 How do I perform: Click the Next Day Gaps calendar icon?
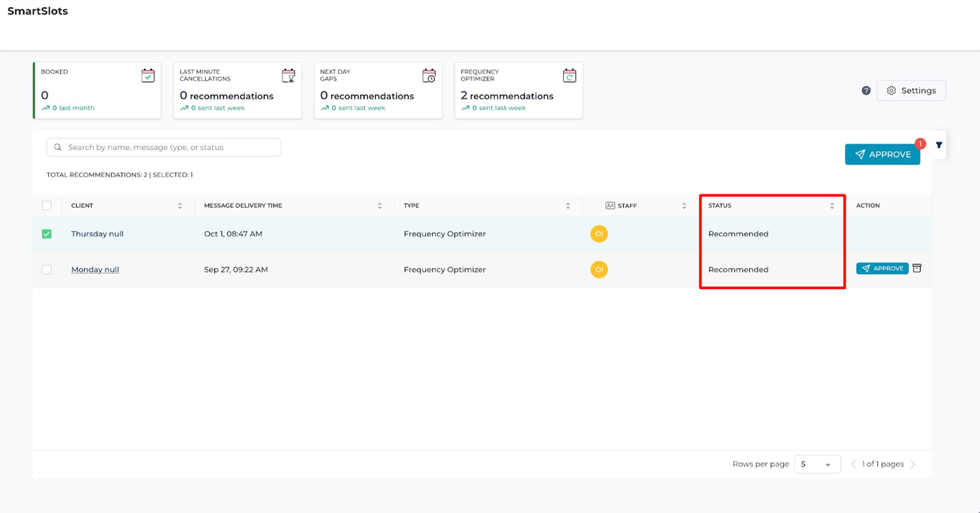pyautogui.click(x=429, y=76)
